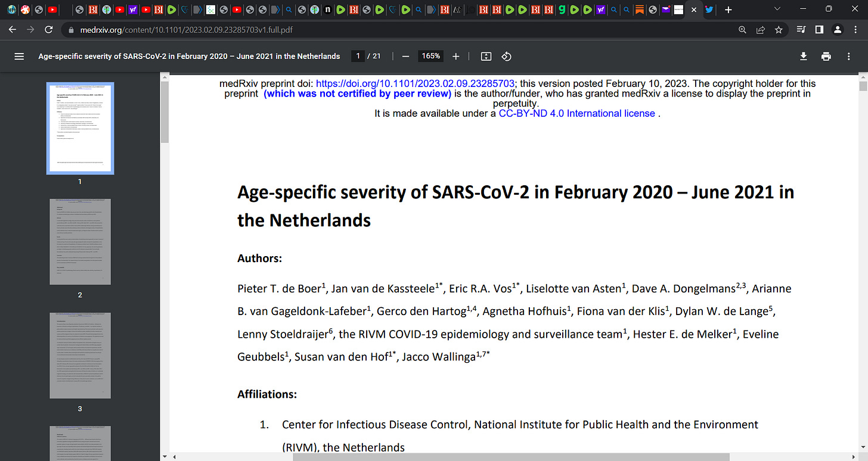Click the browser forward arrow
Screen dimensions: 868x461
(31, 29)
